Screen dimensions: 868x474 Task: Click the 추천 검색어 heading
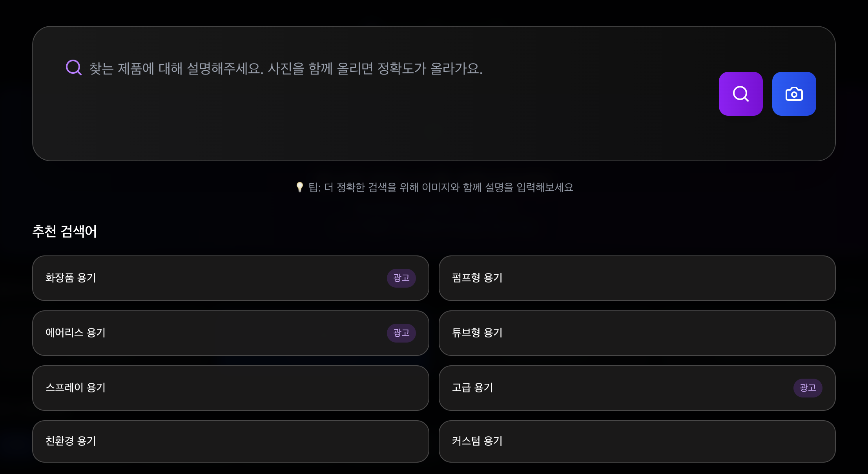(x=64, y=231)
